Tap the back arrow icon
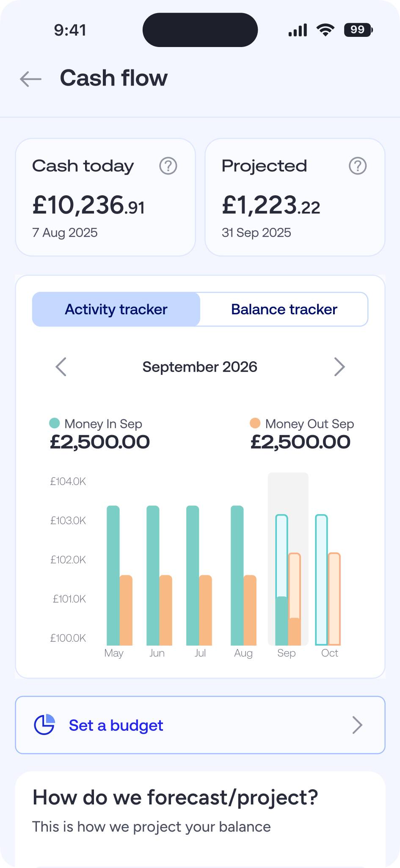This screenshot has height=868, width=400. (x=31, y=79)
